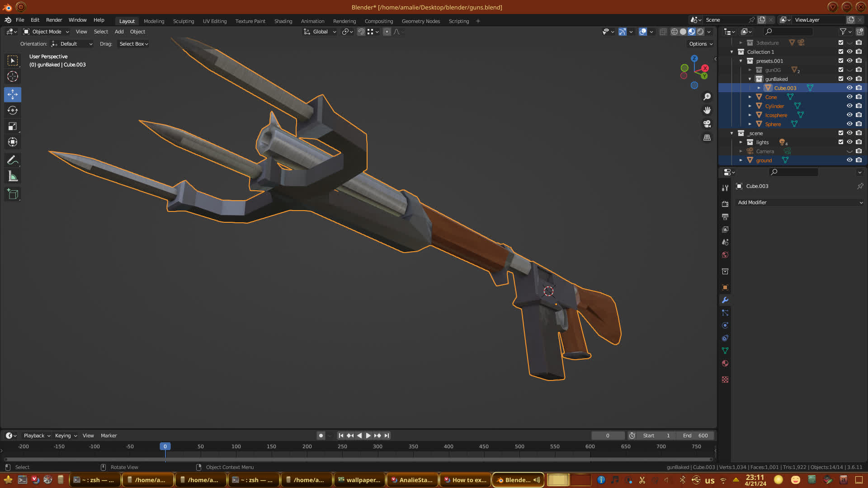Viewport: 868px width, 488px height.
Task: Open the Object Mode dropdown
Action: tap(46, 32)
